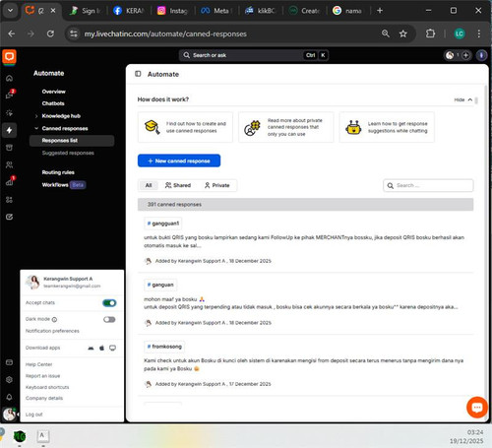Viewport: 492px width, 448px height.
Task: Collapse the Canned responses tree item
Action: click(36, 128)
